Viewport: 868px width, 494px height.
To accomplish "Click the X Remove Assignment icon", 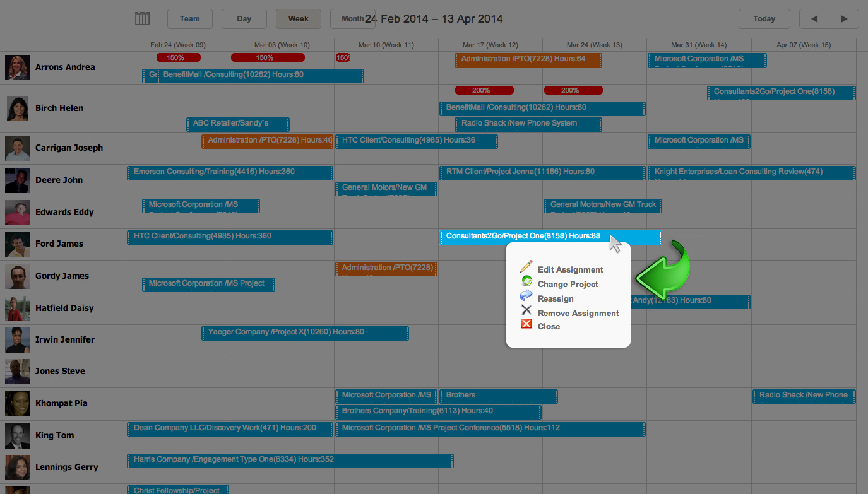I will point(526,310).
